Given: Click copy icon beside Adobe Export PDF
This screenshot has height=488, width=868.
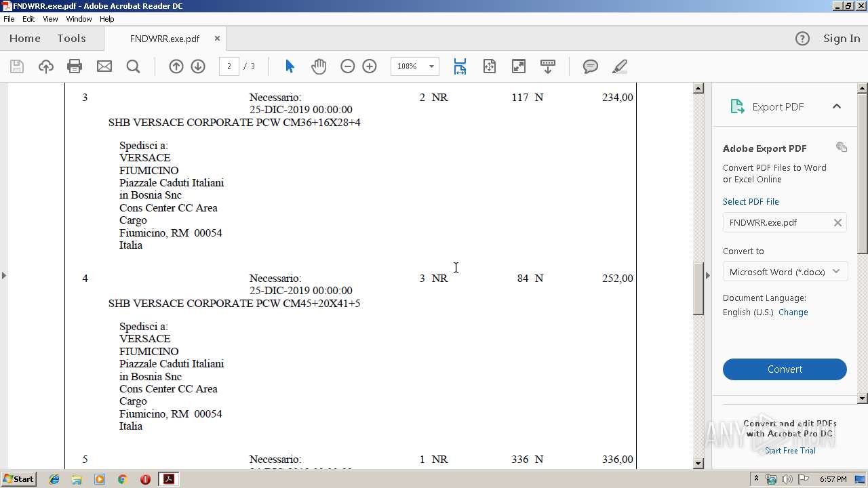Looking at the screenshot, I should (x=842, y=147).
